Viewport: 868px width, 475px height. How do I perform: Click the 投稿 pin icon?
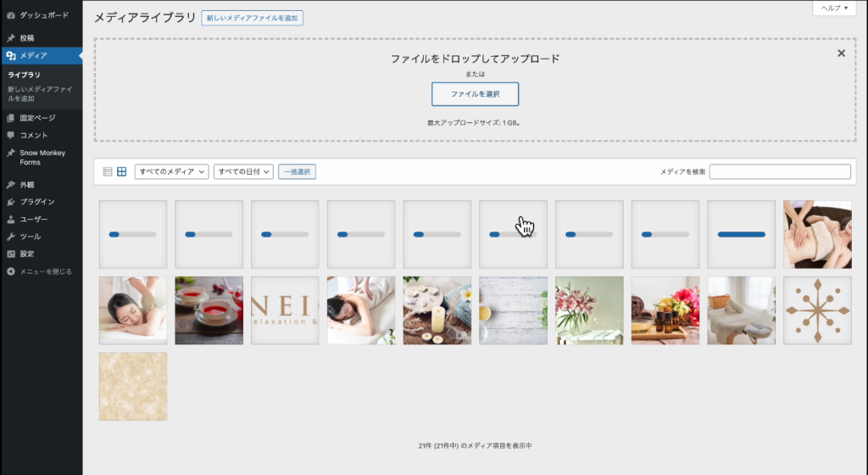[x=10, y=38]
